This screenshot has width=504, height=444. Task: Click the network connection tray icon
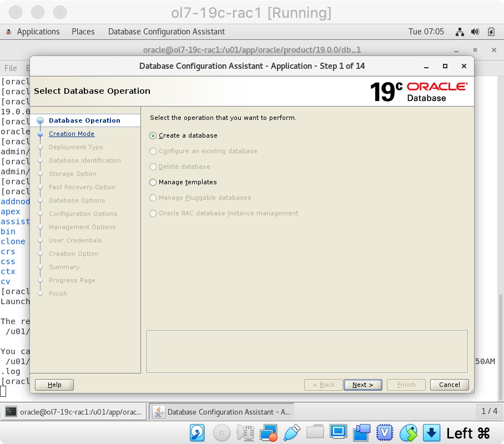point(460,32)
